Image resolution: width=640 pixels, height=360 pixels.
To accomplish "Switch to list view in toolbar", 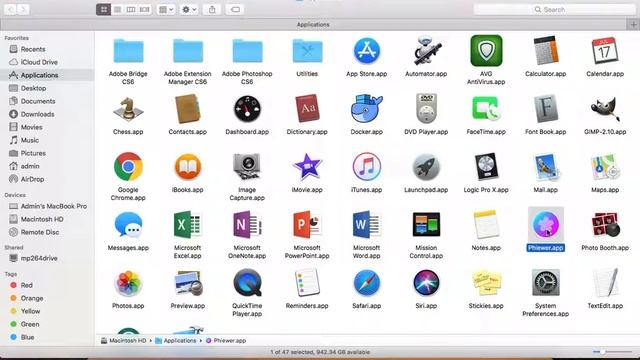I will pyautogui.click(x=117, y=9).
